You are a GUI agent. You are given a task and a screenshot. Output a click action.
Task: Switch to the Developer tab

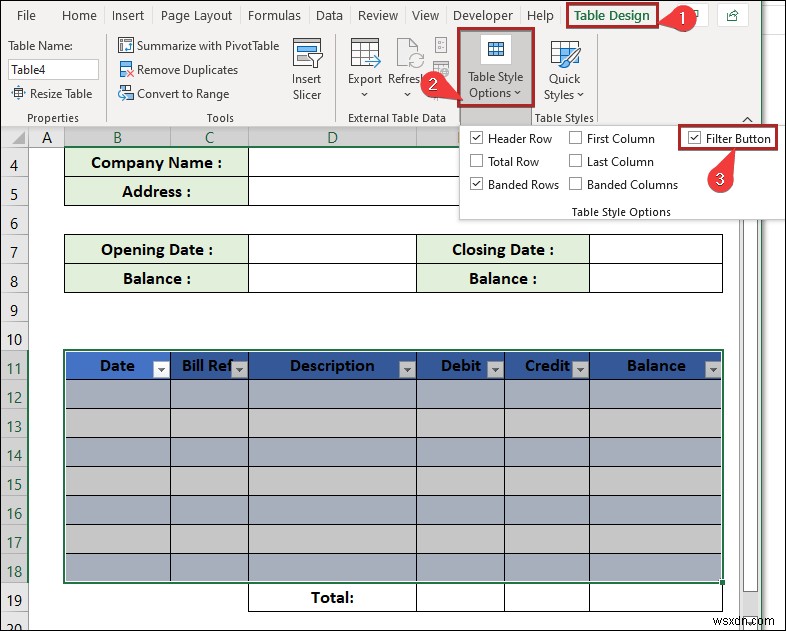(x=483, y=16)
